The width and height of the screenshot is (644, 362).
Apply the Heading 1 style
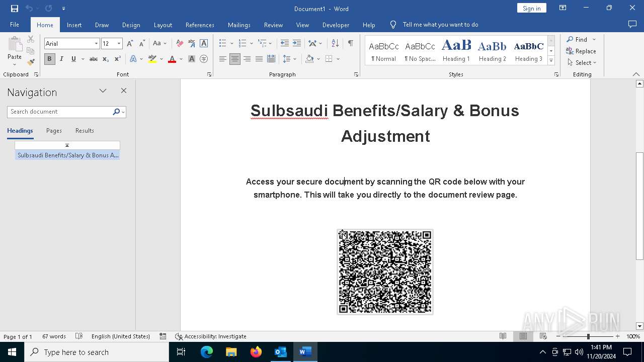[x=456, y=51]
